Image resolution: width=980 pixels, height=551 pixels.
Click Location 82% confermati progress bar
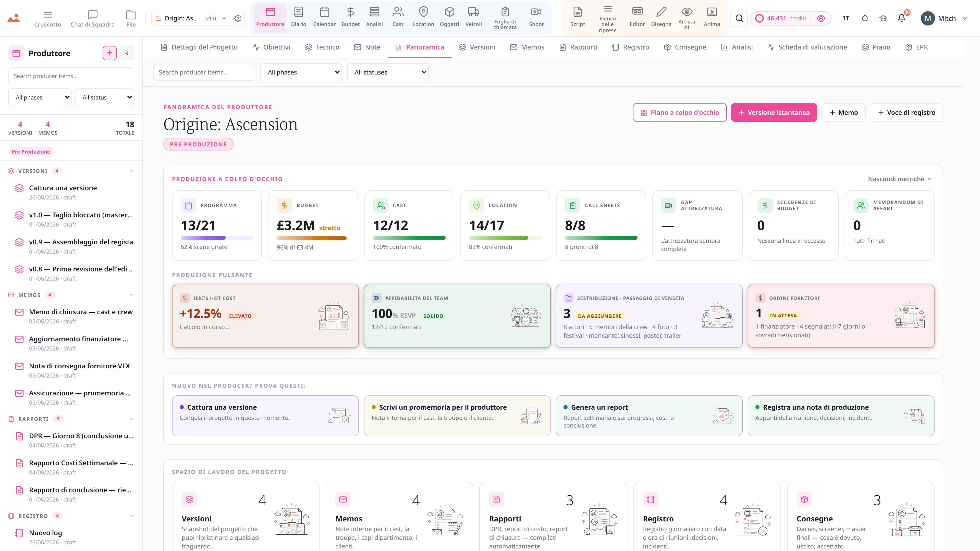pyautogui.click(x=505, y=238)
